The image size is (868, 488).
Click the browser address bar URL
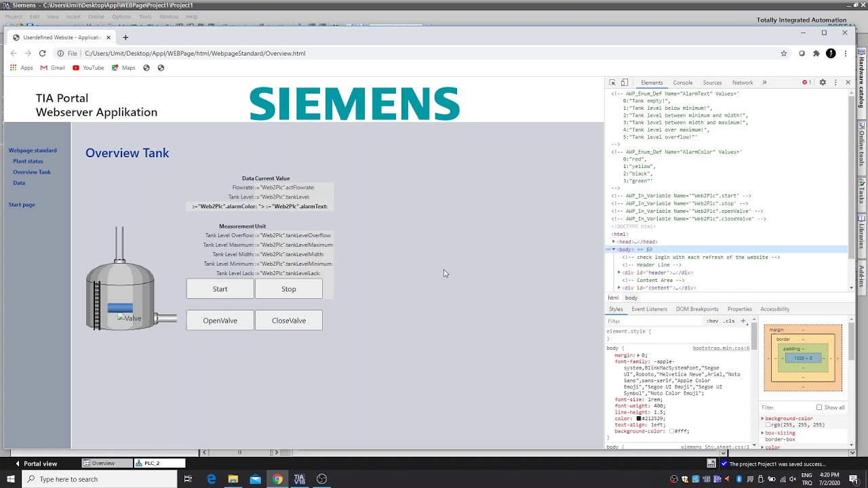pos(195,54)
